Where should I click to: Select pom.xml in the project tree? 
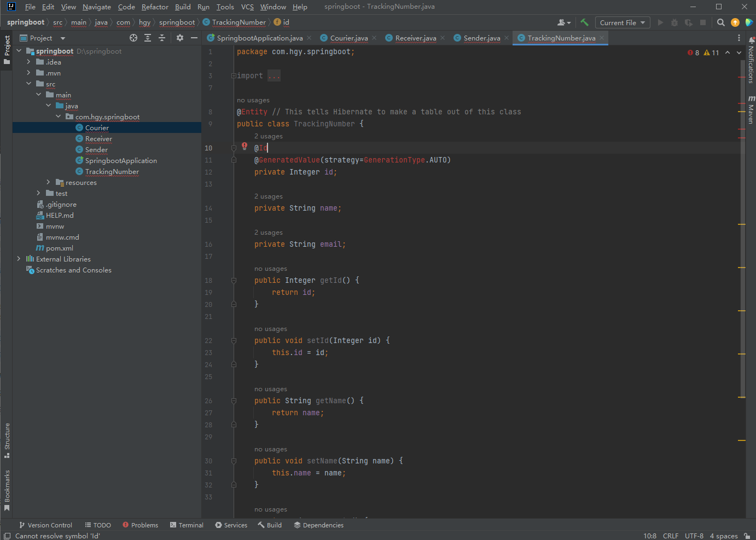click(59, 248)
